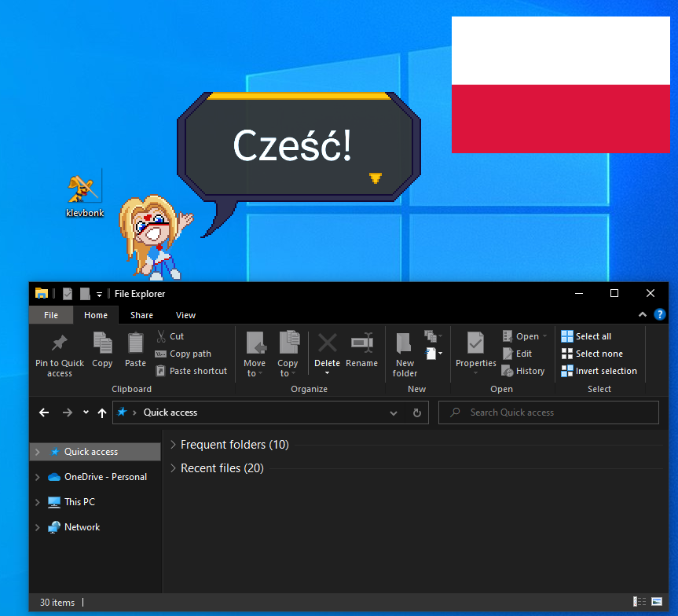The image size is (678, 616).
Task: Collapse the Frequent folders section
Action: pos(173,444)
